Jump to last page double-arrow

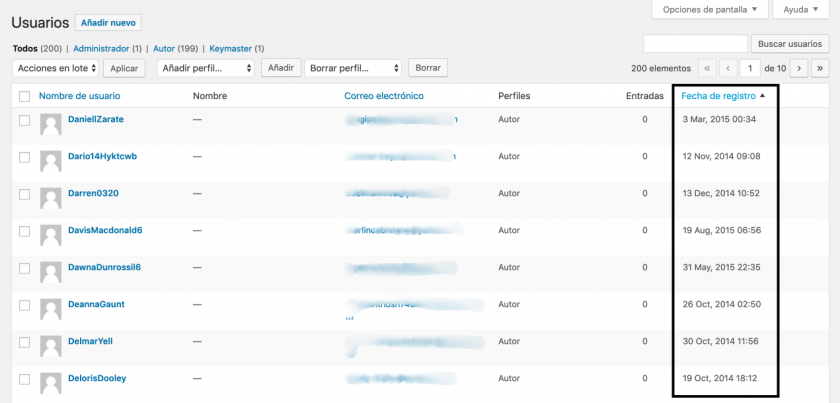(x=820, y=68)
